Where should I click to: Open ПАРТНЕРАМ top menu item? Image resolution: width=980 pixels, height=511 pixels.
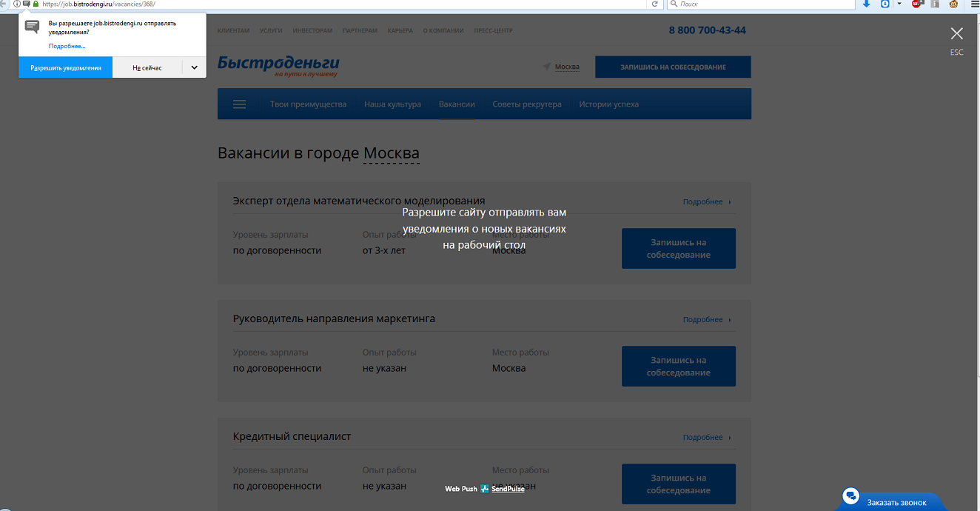click(x=360, y=30)
